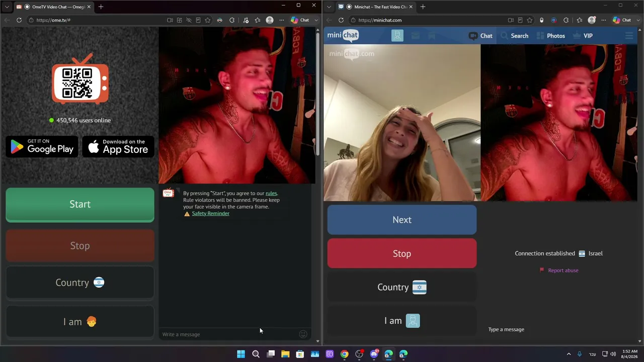This screenshot has width=644, height=362.
Task: Select the OmeTV Video Chat tab
Action: [x=53, y=7]
